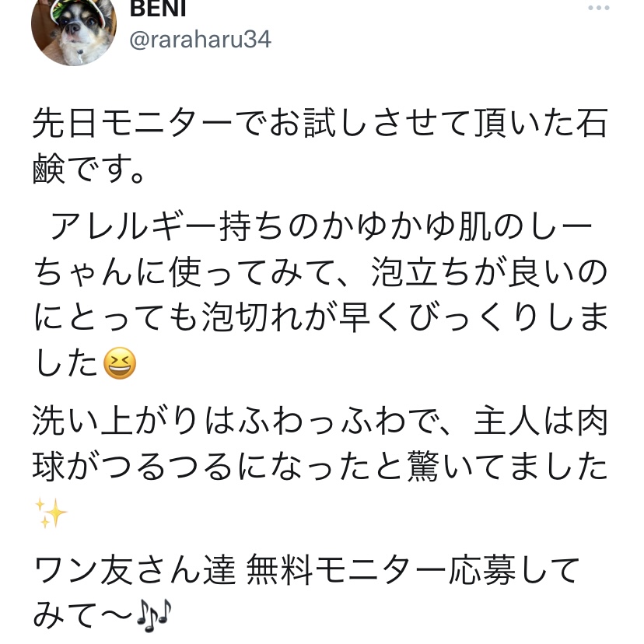Click the phrase 無料モニター応募して
The width and height of the screenshot is (644, 644).
(413, 569)
